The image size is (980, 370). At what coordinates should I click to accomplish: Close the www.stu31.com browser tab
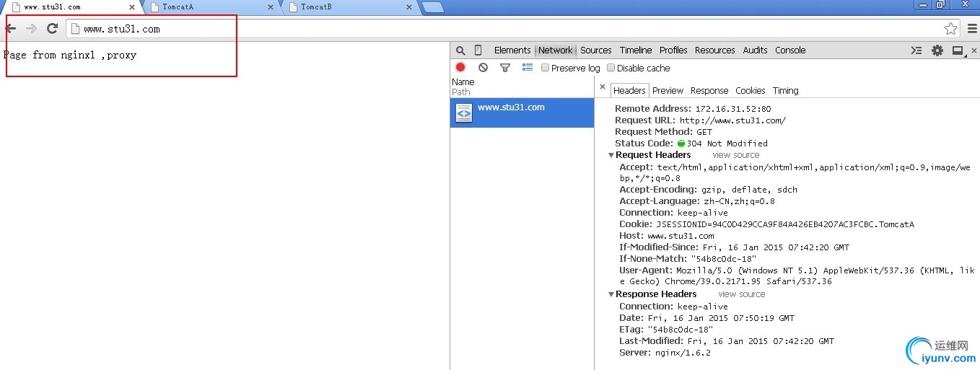[131, 7]
